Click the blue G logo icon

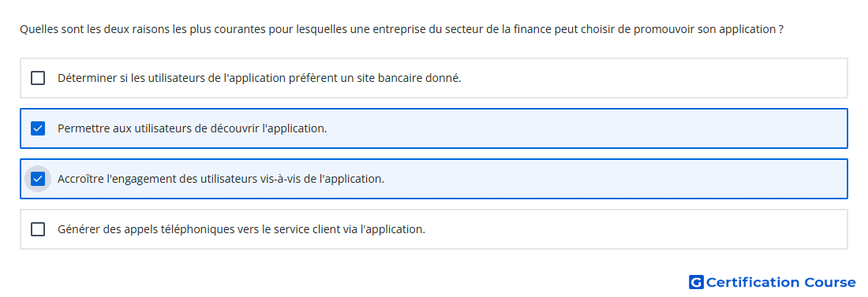click(x=696, y=283)
